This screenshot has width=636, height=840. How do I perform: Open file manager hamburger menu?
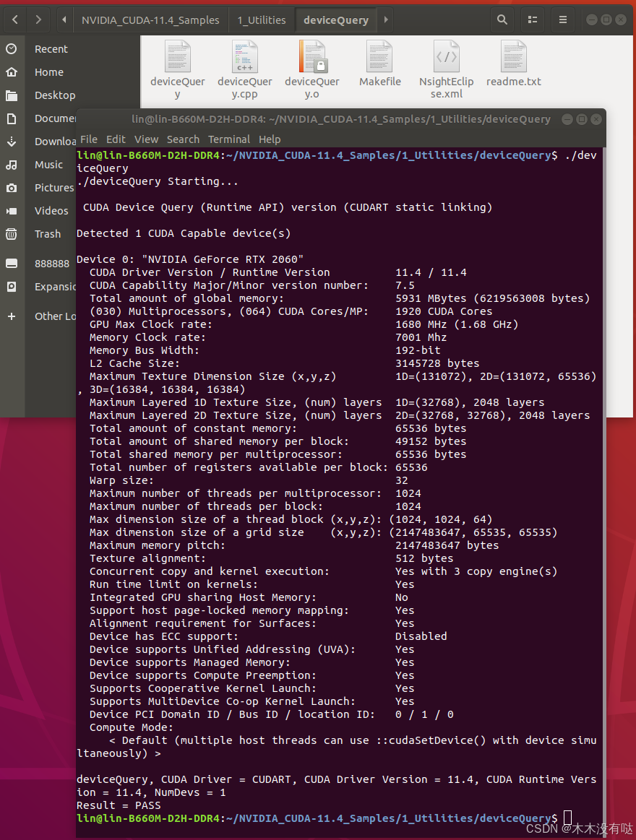pyautogui.click(x=562, y=20)
